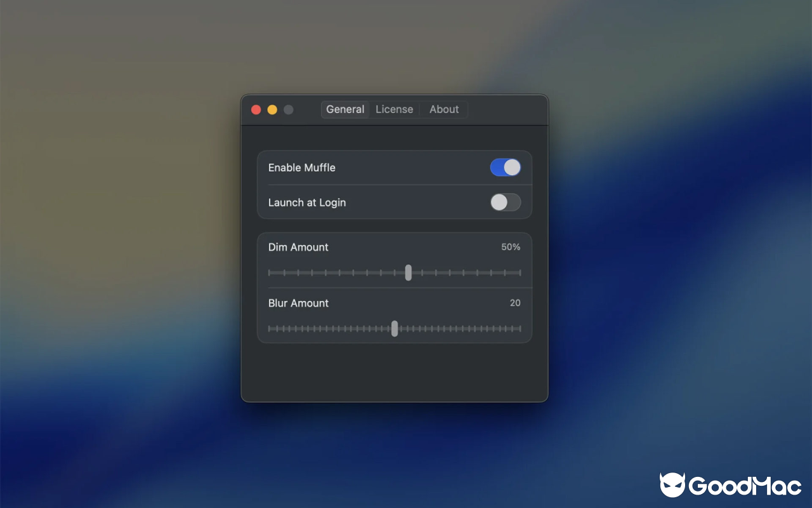
Task: Click the red close traffic light button
Action: click(256, 109)
